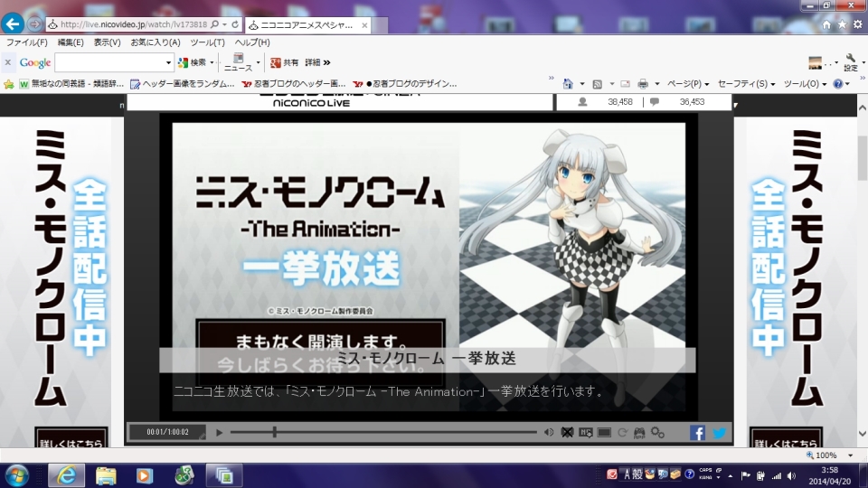Expand the ニュース dropdown arrow
The height and width of the screenshot is (488, 868).
pos(258,62)
